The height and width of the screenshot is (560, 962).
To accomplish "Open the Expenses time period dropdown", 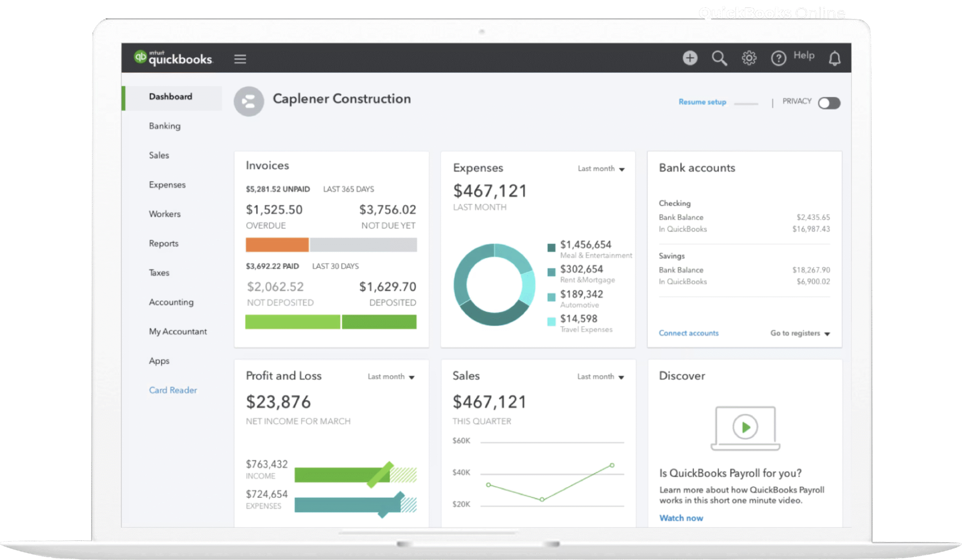I will click(x=601, y=168).
